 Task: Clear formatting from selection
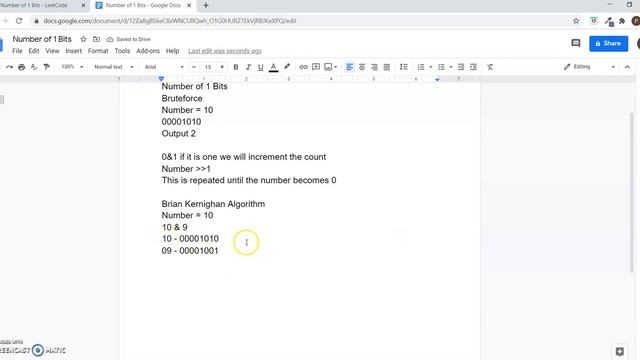pyautogui.click(x=490, y=67)
